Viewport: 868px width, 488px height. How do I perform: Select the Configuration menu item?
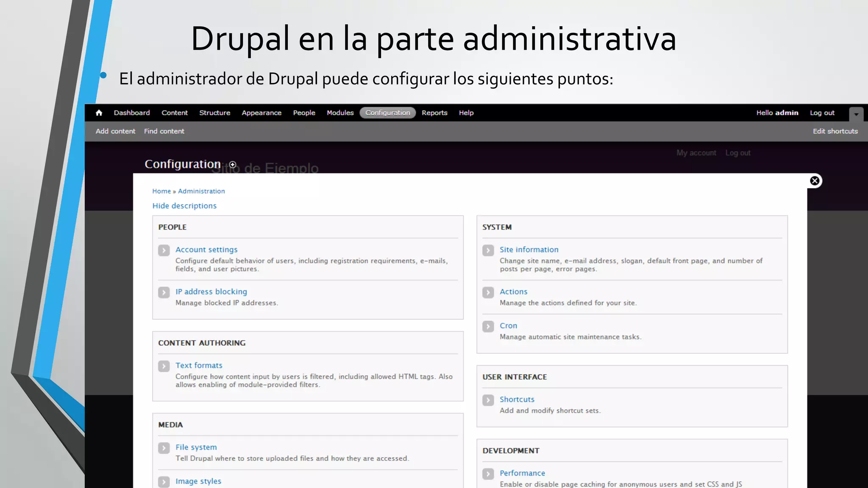pos(388,113)
